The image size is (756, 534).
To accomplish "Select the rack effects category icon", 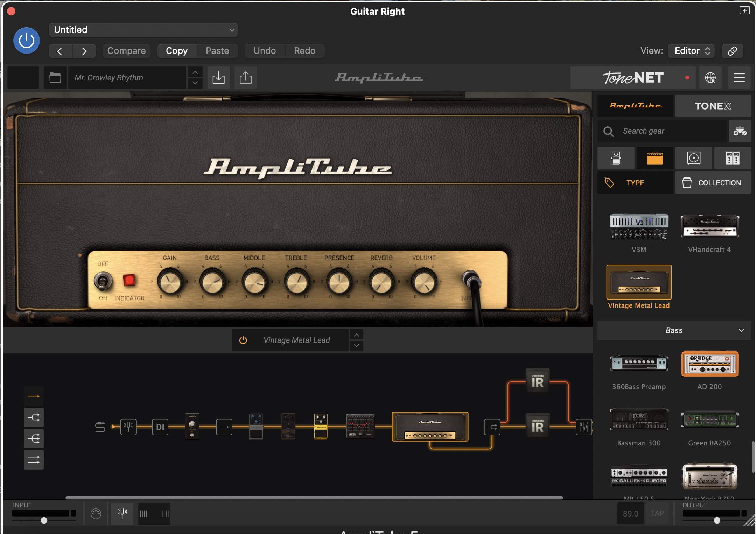I will click(x=733, y=158).
